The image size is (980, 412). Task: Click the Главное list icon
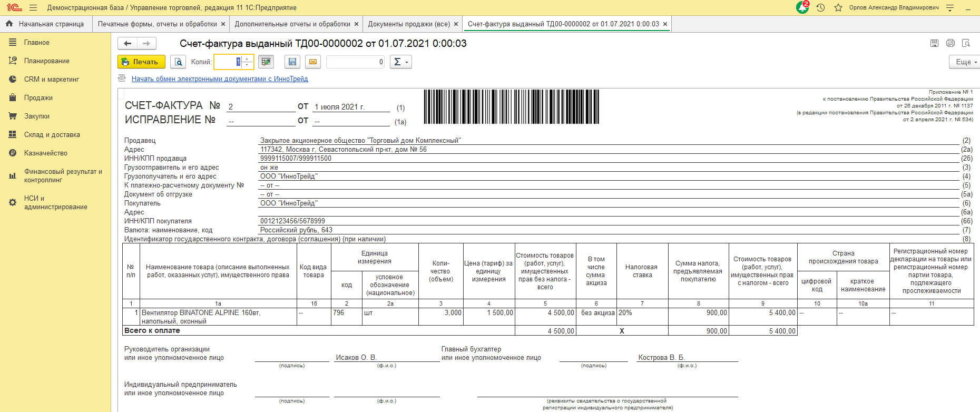[x=13, y=42]
